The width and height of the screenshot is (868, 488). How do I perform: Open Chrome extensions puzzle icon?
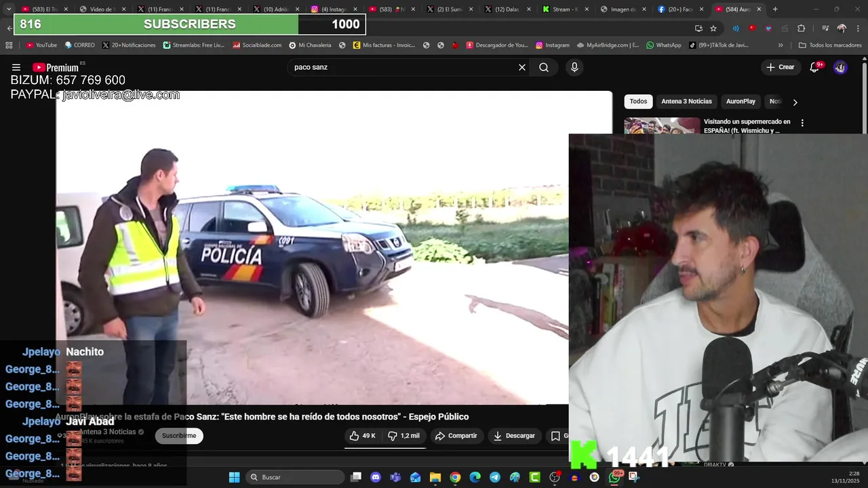pyautogui.click(x=802, y=28)
